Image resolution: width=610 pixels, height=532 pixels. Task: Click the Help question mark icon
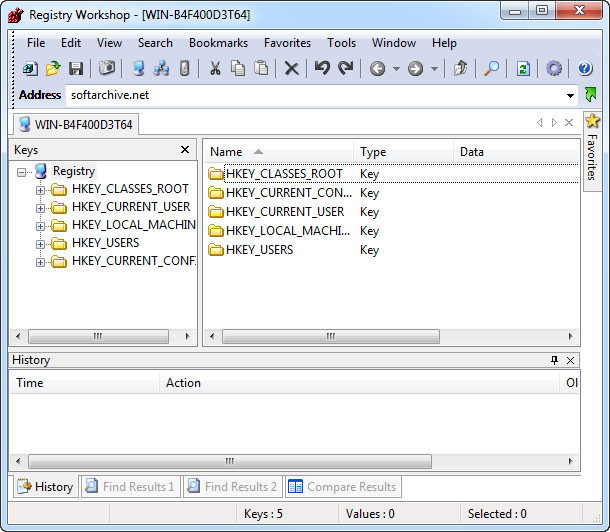click(585, 68)
